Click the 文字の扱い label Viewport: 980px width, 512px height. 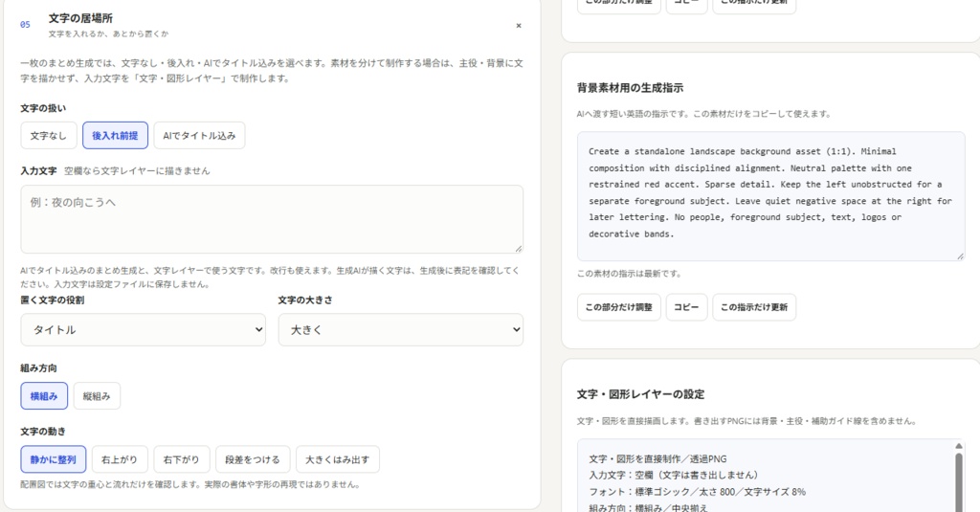tap(43, 108)
